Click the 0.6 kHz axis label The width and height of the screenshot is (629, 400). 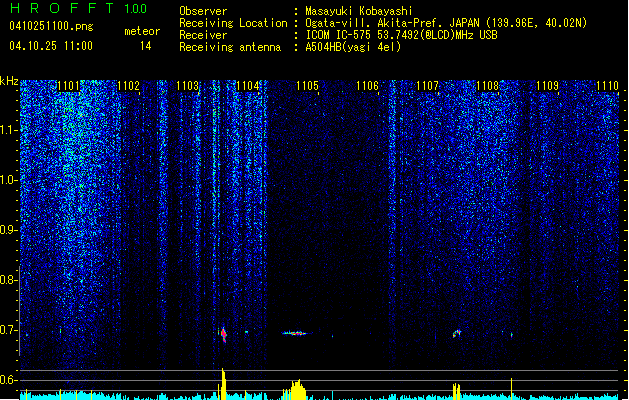9,380
